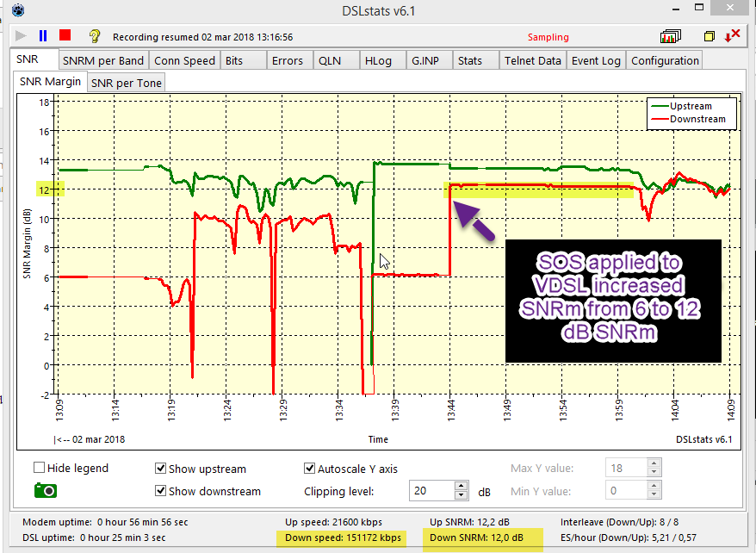The width and height of the screenshot is (756, 553).
Task: Open the HLog tab
Action: [382, 61]
